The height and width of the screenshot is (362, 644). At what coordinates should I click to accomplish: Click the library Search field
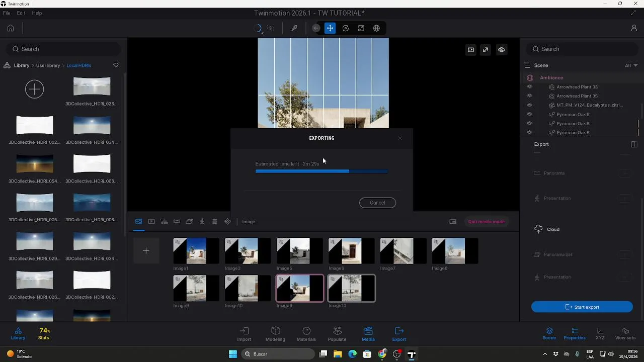coord(64,49)
